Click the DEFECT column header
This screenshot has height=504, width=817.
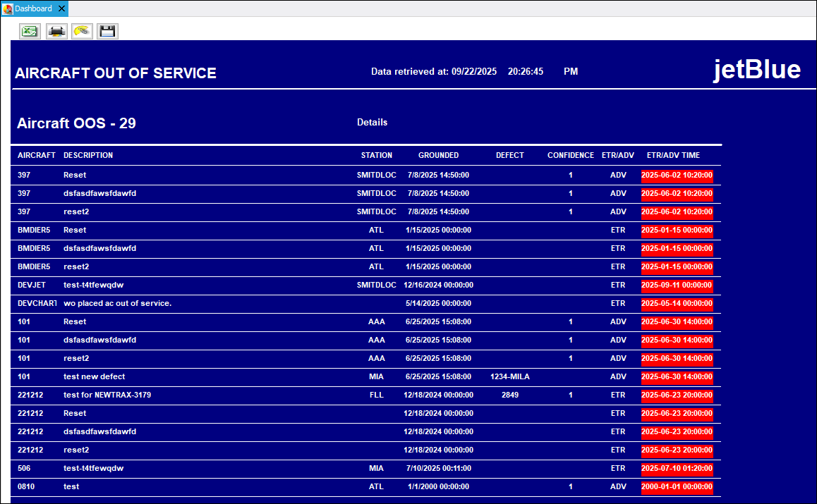click(x=510, y=155)
